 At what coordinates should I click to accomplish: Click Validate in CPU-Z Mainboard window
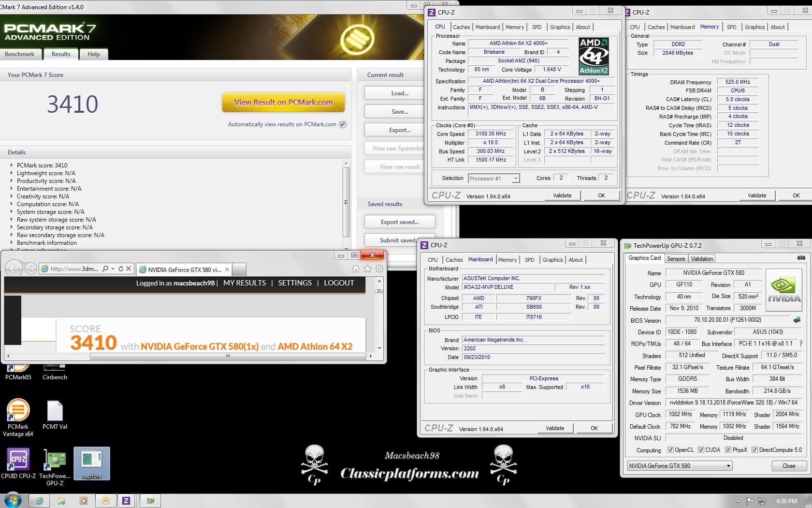coord(555,428)
